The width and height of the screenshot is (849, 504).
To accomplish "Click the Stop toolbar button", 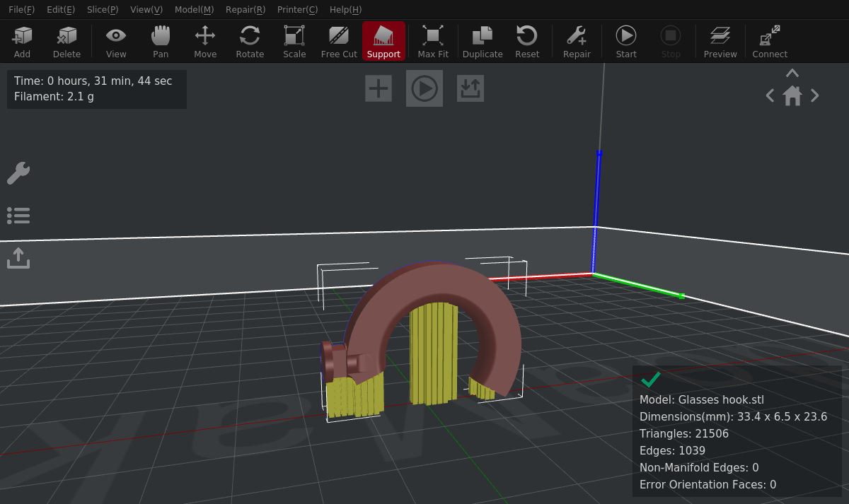I will 671,41.
